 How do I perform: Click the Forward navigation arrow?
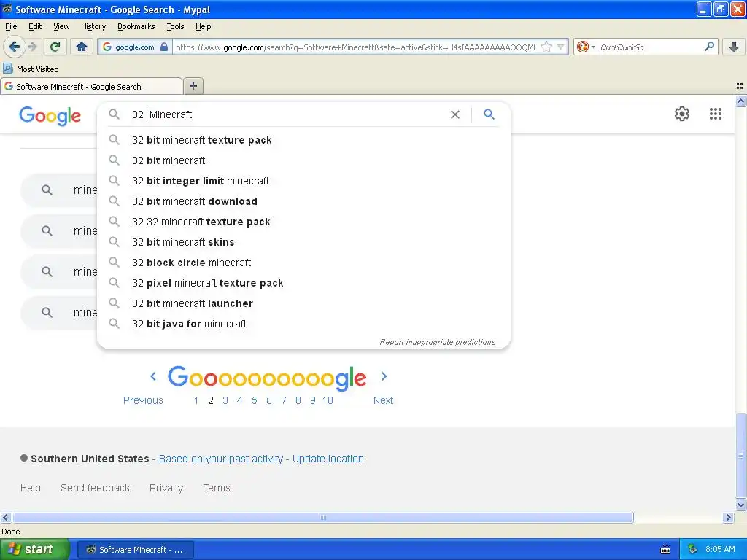(32, 47)
